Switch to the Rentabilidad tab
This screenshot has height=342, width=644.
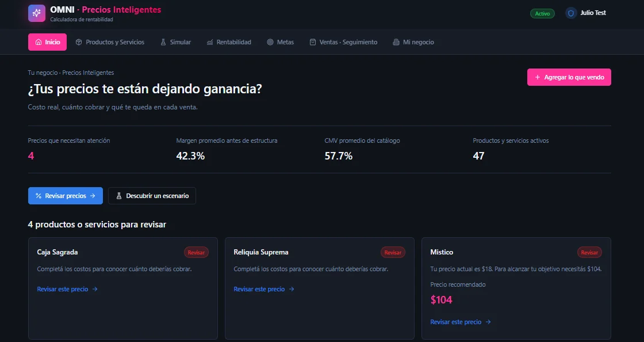tap(229, 42)
